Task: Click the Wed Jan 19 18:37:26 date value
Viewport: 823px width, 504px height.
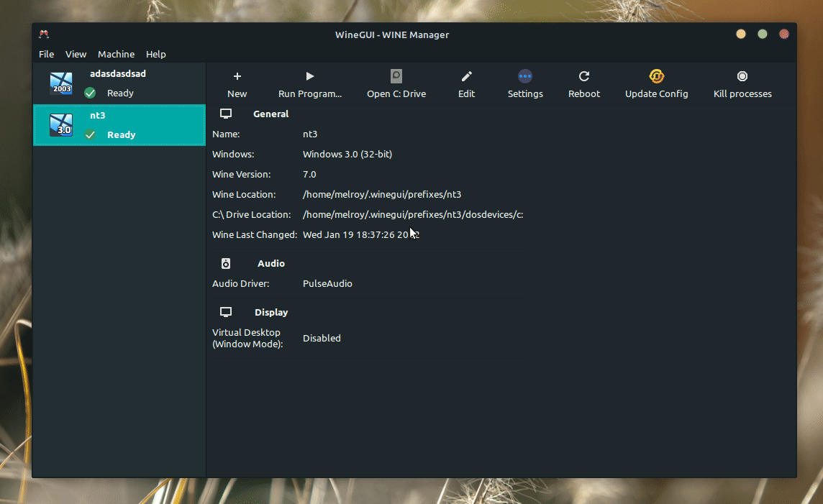Action: coord(361,234)
